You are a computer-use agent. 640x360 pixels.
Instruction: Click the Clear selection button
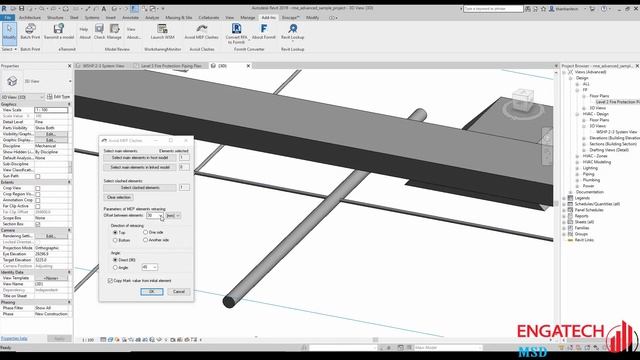pyautogui.click(x=118, y=198)
